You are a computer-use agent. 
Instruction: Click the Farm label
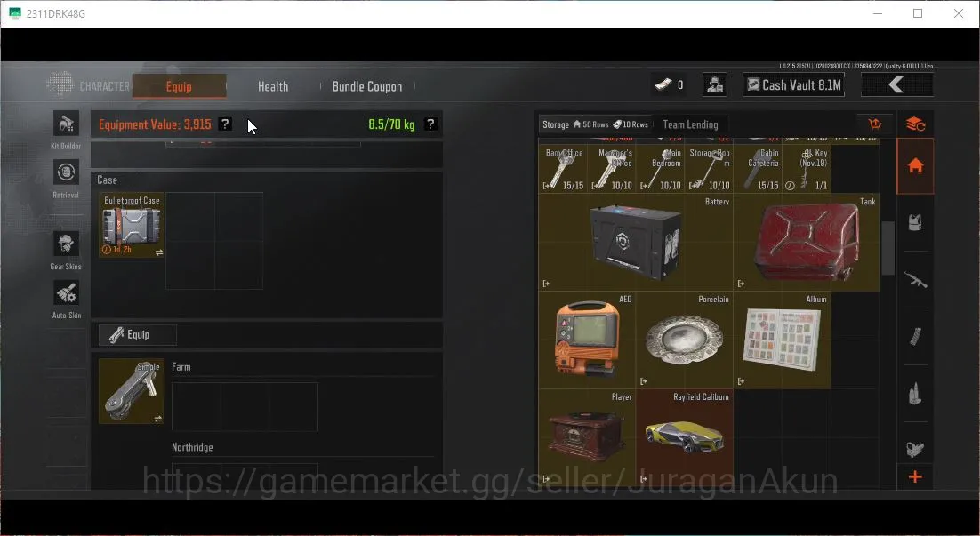181,367
